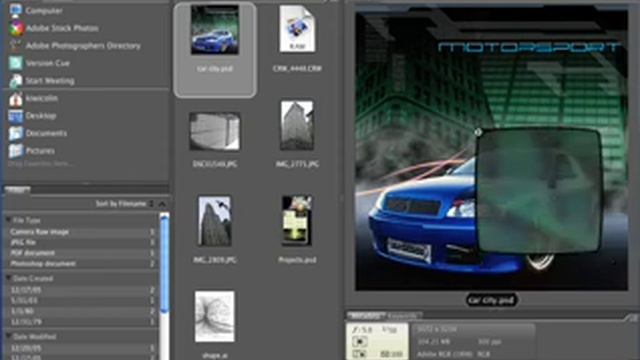The height and width of the screenshot is (360, 640).
Task: Filter by creation date 12/17/05
Action: [x=81, y=290]
